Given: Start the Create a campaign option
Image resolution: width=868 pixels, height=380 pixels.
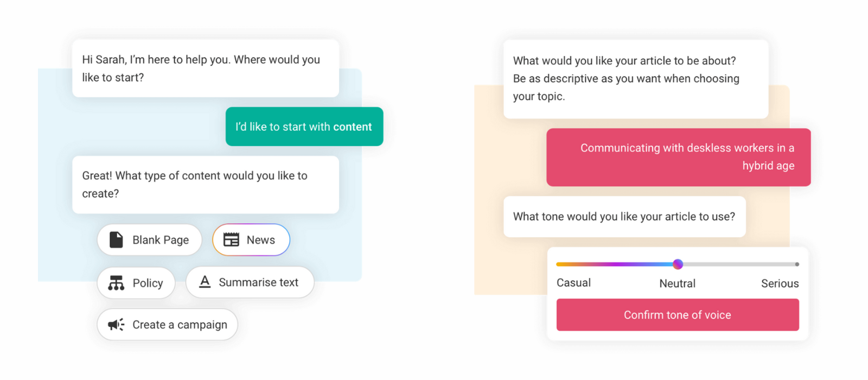Looking at the screenshot, I should 168,325.
